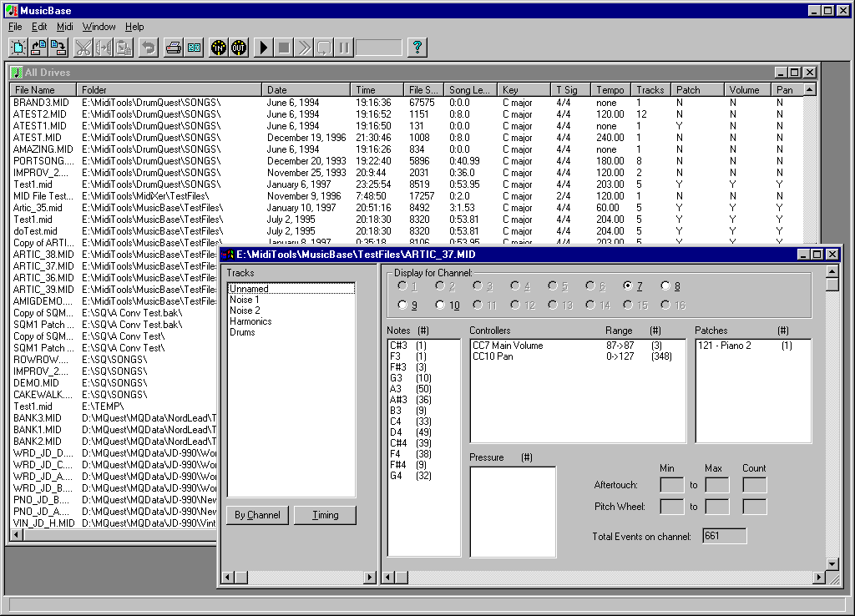Click the MIDI OUT indicator icon
This screenshot has height=616, width=855.
(238, 48)
